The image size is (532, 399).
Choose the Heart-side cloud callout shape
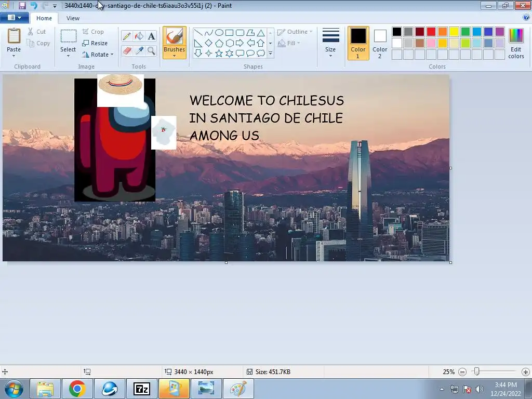click(x=261, y=54)
